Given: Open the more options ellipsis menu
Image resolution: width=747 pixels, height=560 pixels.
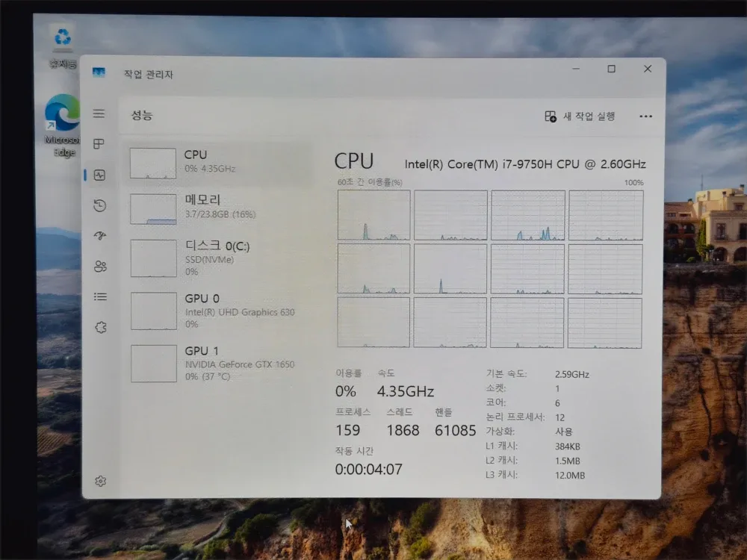Looking at the screenshot, I should (645, 116).
